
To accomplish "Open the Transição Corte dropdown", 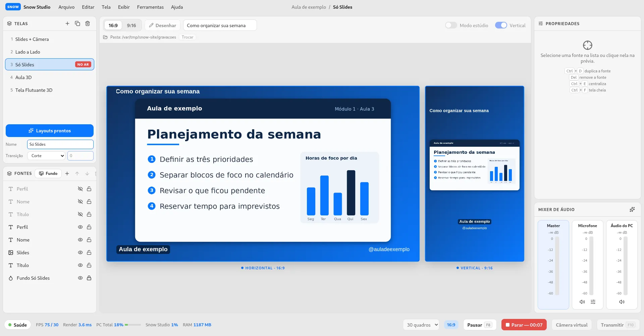I will pyautogui.click(x=46, y=156).
